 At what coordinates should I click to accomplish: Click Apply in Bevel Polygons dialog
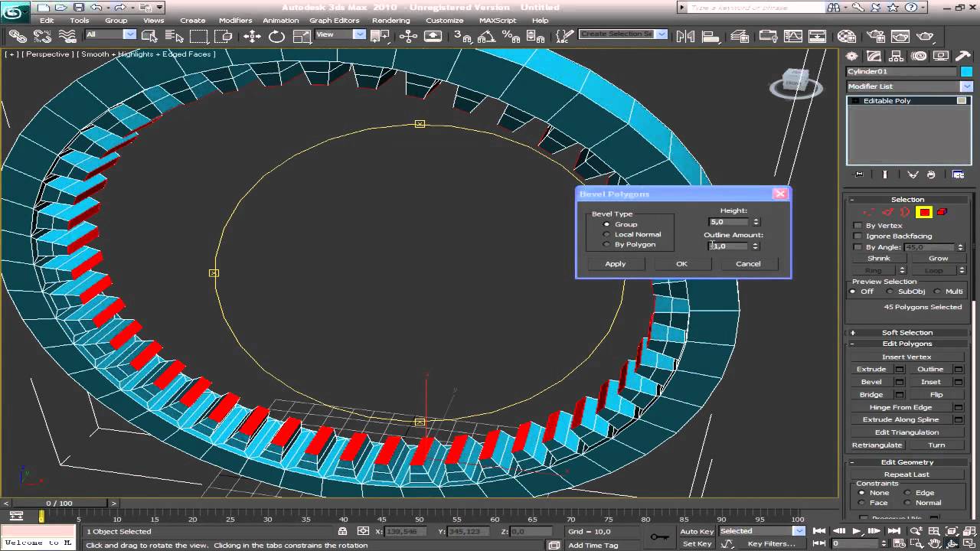tap(616, 264)
